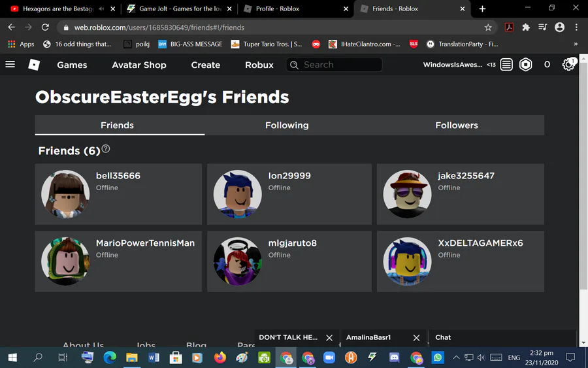Click mlgjaruto8's avatar thumbnail
The height and width of the screenshot is (368, 588).
[237, 261]
